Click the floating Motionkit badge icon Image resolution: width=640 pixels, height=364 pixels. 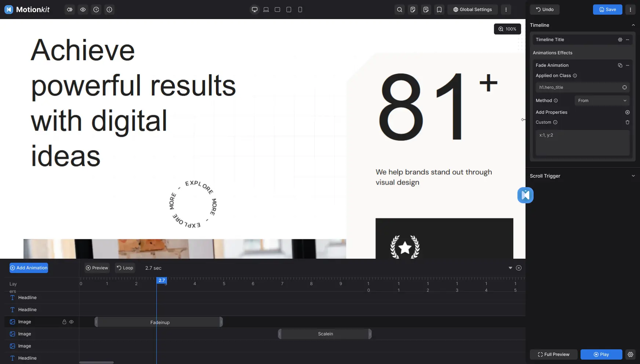[526, 195]
